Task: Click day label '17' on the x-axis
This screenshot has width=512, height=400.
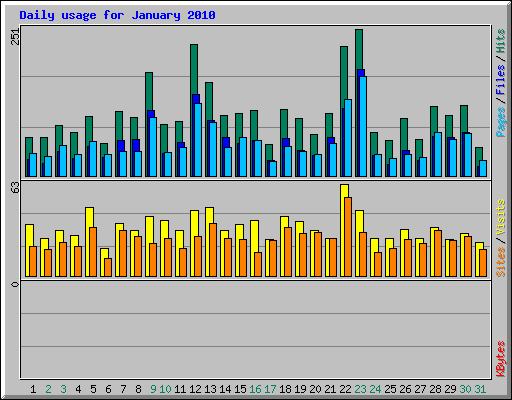Action: tap(270, 389)
